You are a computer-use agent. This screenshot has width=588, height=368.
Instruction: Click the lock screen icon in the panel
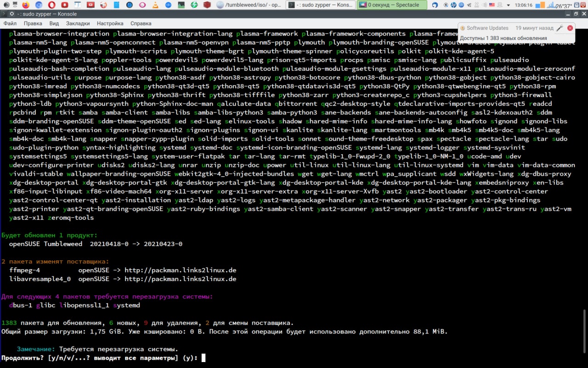[577, 5]
